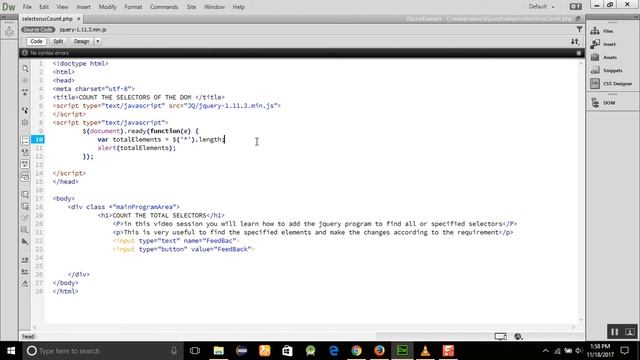Open VLC media player from taskbar

425,351
